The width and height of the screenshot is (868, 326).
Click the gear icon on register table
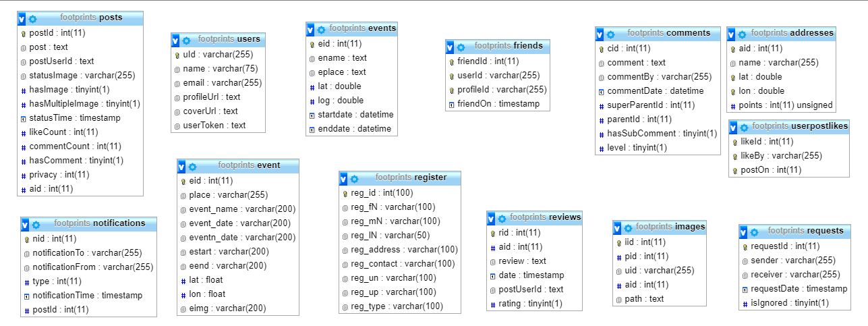(x=354, y=179)
